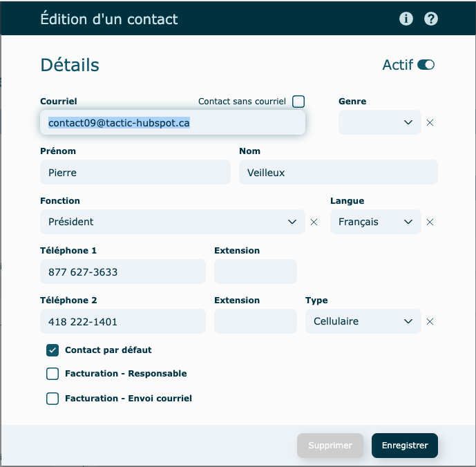The height and width of the screenshot is (467, 476).
Task: Open the Langue dropdown set to Français
Action: (x=375, y=222)
